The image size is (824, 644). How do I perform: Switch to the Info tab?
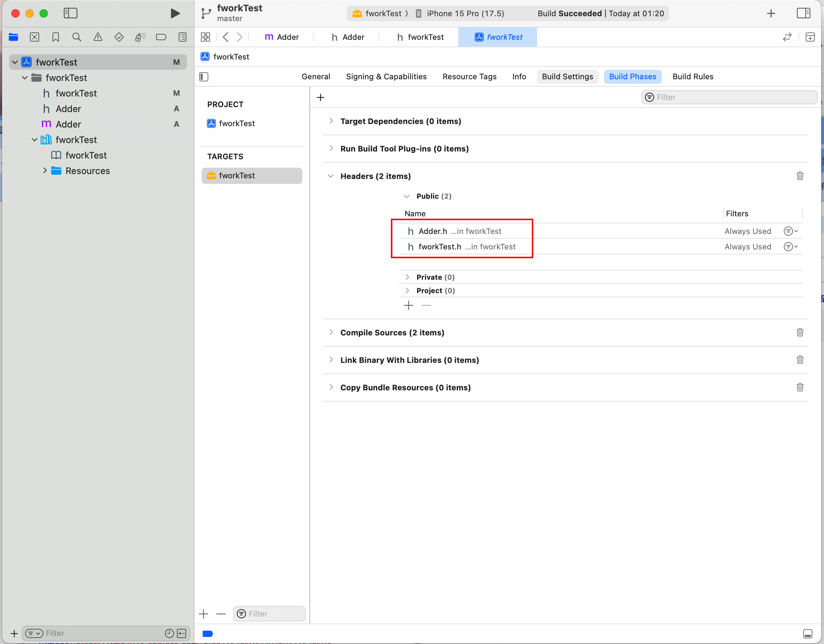[x=519, y=77]
